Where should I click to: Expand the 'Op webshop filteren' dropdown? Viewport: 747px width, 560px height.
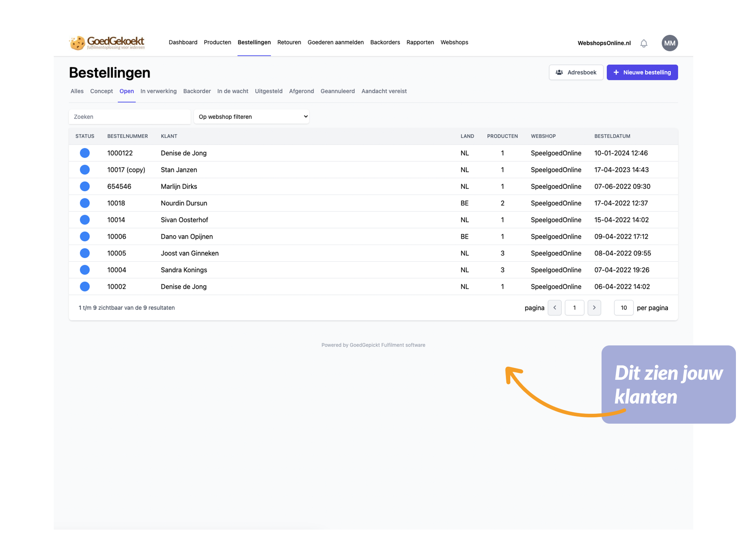point(252,117)
